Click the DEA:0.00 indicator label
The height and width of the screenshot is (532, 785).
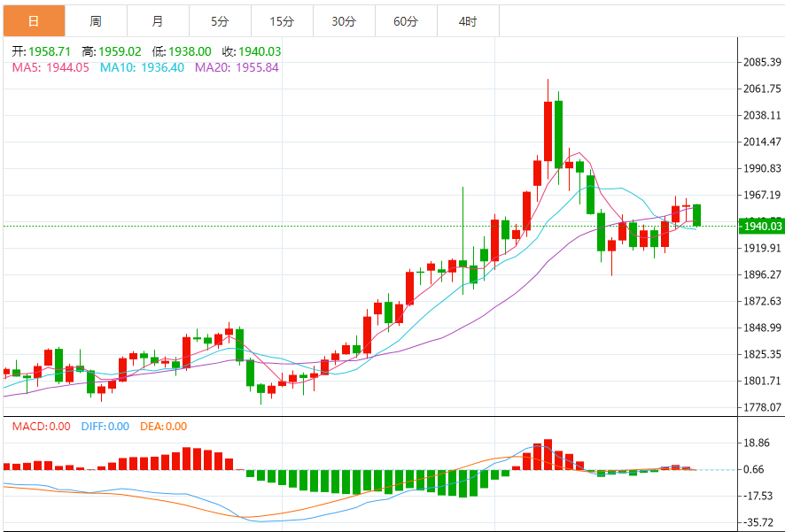pyautogui.click(x=164, y=427)
